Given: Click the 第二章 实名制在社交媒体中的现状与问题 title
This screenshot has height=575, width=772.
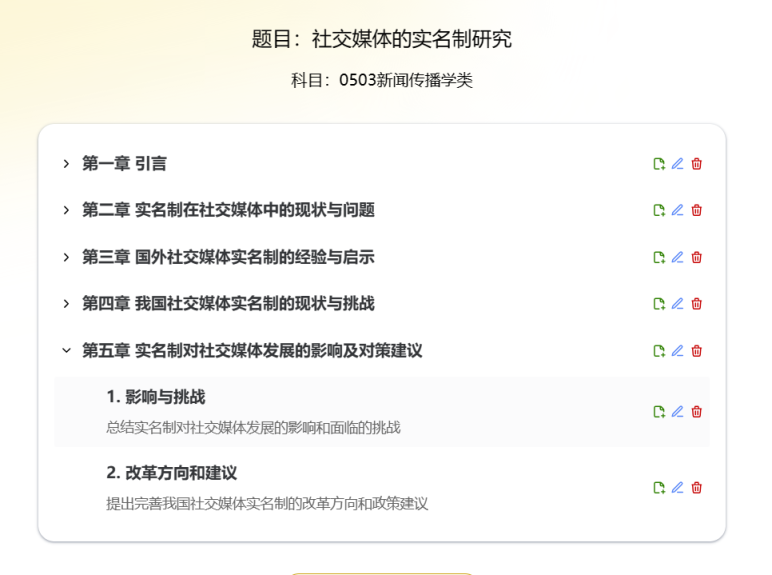Looking at the screenshot, I should pos(228,210).
